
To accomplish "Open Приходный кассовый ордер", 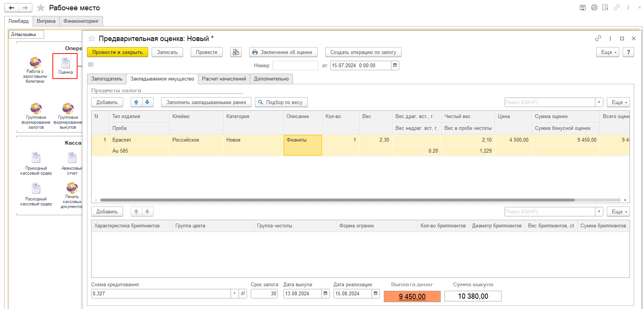I will [36, 164].
